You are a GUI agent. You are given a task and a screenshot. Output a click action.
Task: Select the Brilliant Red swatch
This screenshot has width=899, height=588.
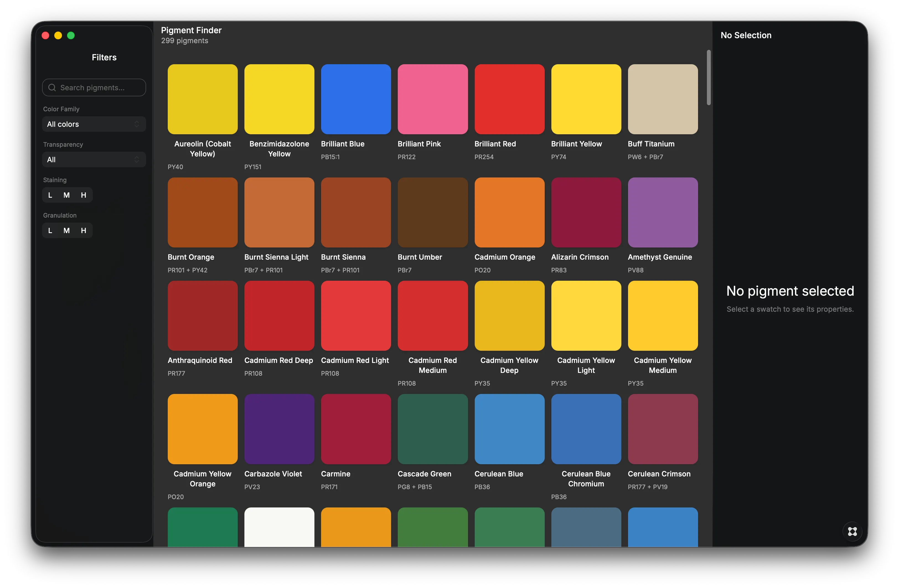tap(509, 99)
